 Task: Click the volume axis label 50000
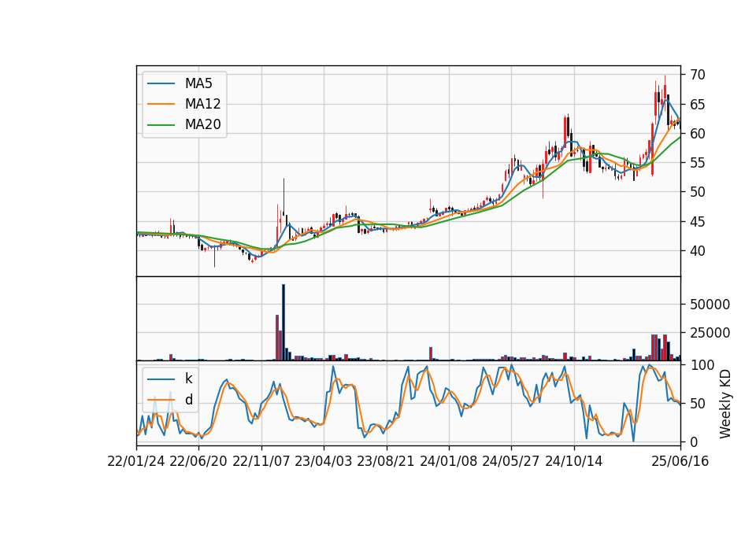pos(710,305)
